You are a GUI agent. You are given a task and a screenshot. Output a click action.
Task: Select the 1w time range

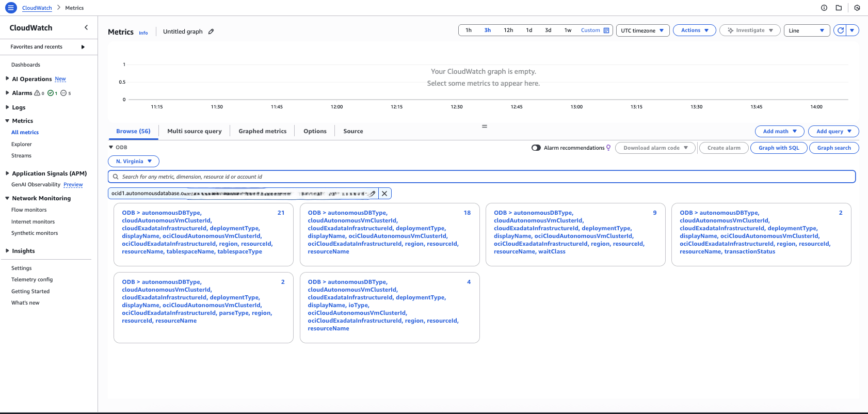(568, 30)
